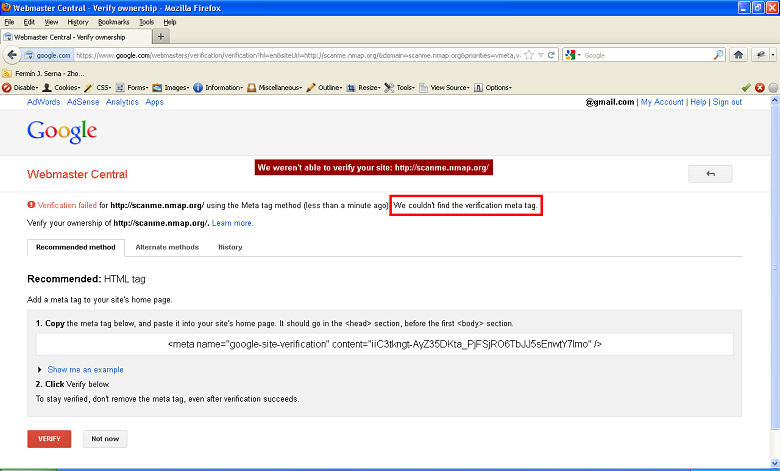This screenshot has height=471, width=780.
Task: Open the Options web developer menu
Action: coord(493,88)
